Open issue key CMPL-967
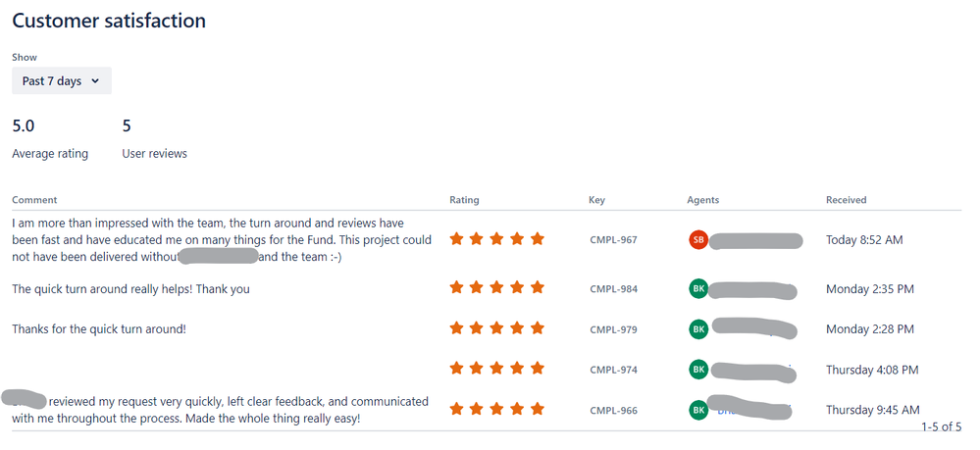980x450 pixels. pyautogui.click(x=613, y=240)
